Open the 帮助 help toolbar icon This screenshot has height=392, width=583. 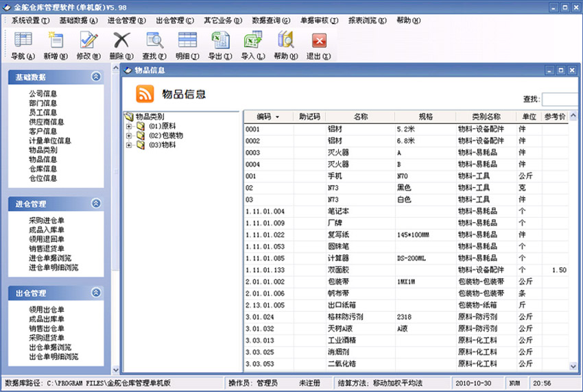(286, 40)
